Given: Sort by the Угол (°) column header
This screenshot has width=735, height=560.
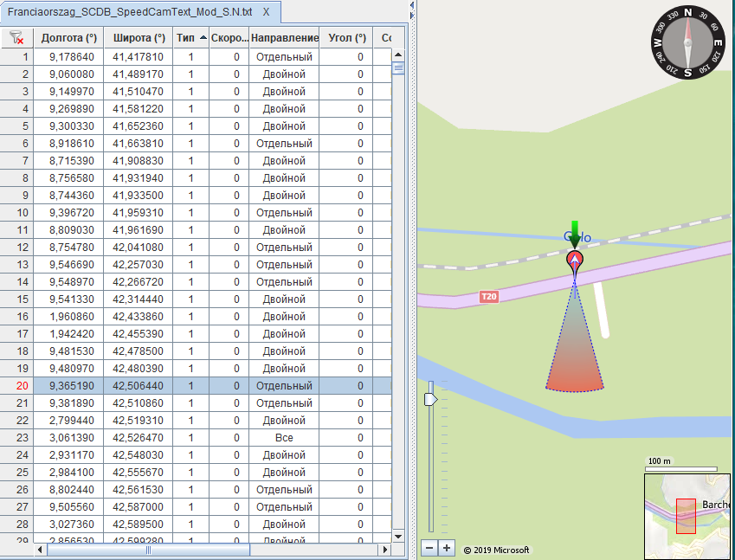Looking at the screenshot, I should click(346, 38).
